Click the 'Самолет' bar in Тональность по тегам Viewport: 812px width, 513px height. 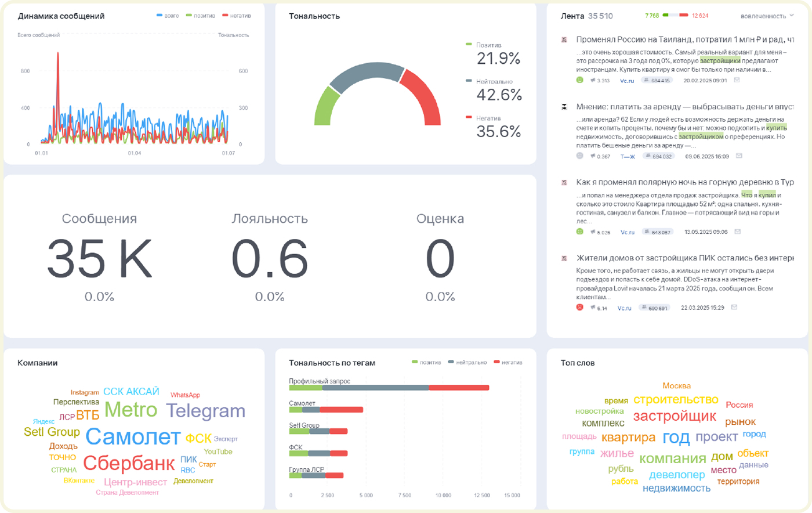326,410
